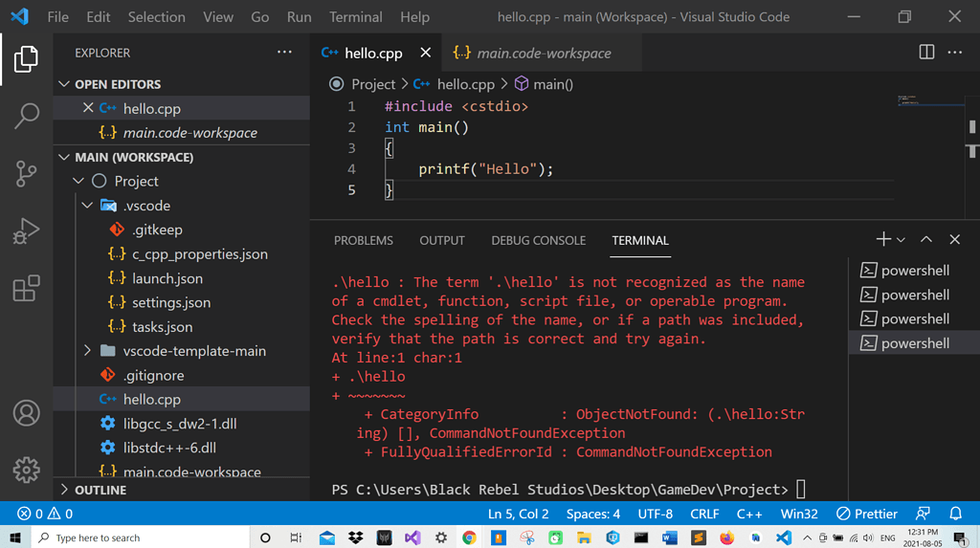Open Task View on the taskbar

pos(296,537)
